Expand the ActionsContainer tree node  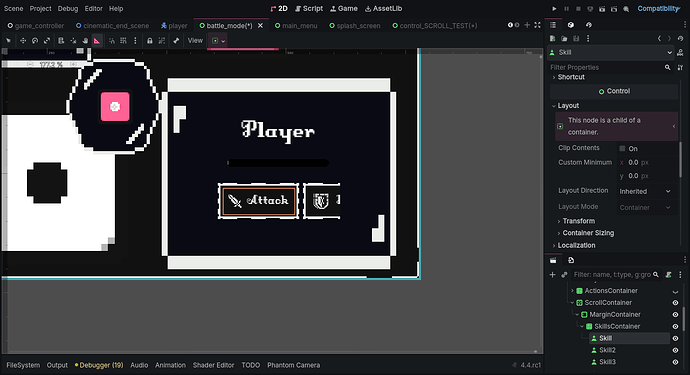click(572, 290)
